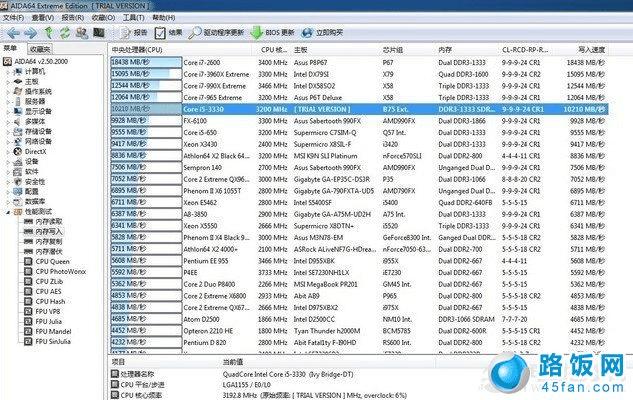Sort by 芯片组 column header

[408, 50]
